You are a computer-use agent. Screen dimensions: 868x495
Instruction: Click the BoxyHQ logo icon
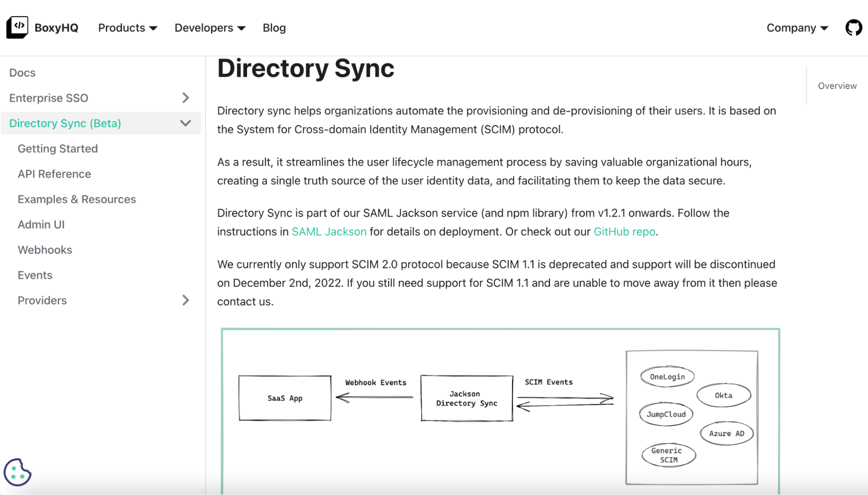click(17, 27)
